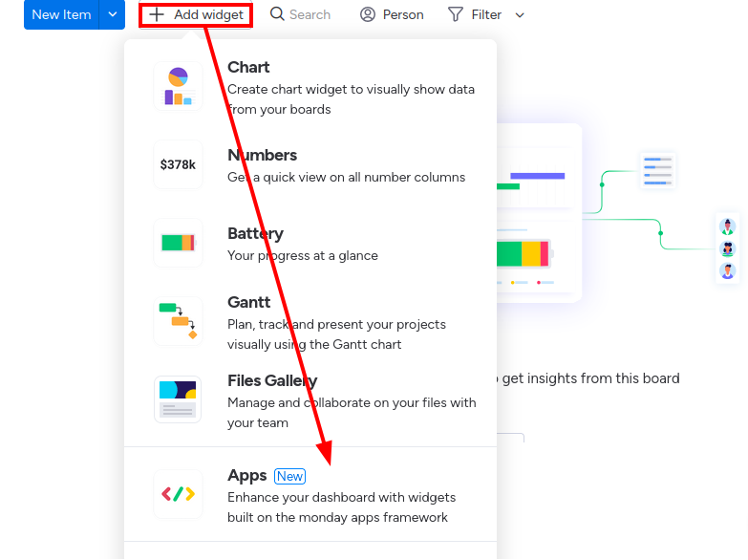Select the Files Gallery widget option

[x=310, y=401]
